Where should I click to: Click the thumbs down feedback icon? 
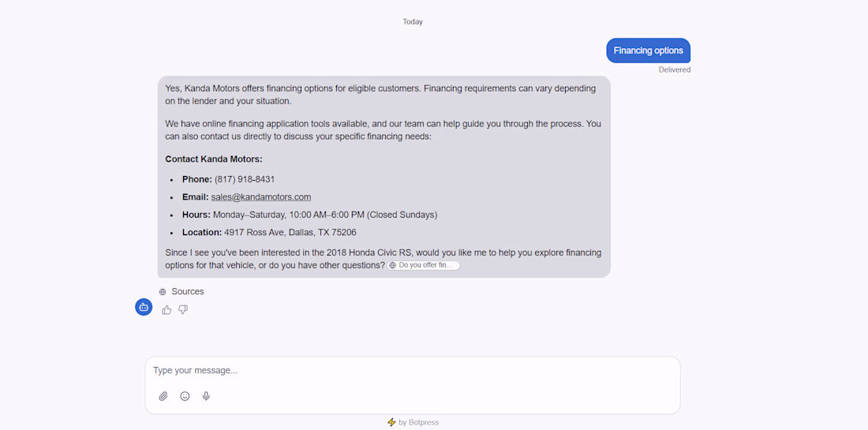tap(183, 310)
